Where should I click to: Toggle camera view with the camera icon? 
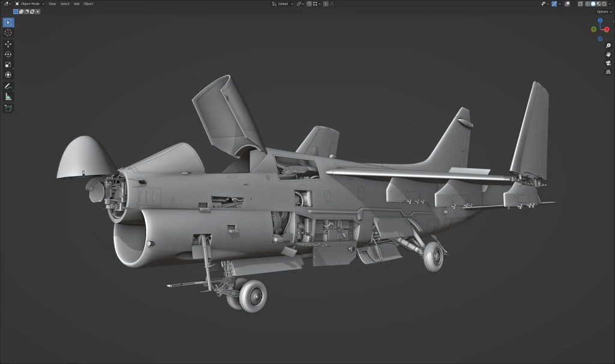coord(608,63)
